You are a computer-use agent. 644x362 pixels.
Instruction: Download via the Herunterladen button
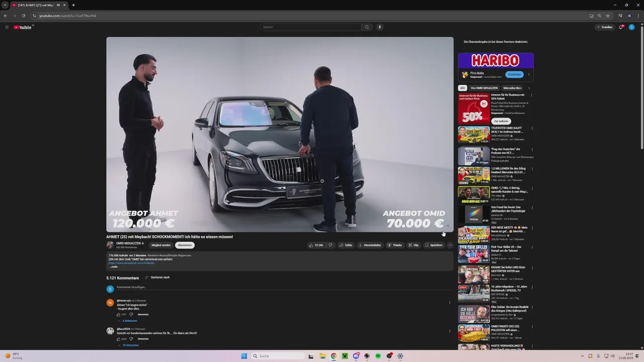point(370,245)
